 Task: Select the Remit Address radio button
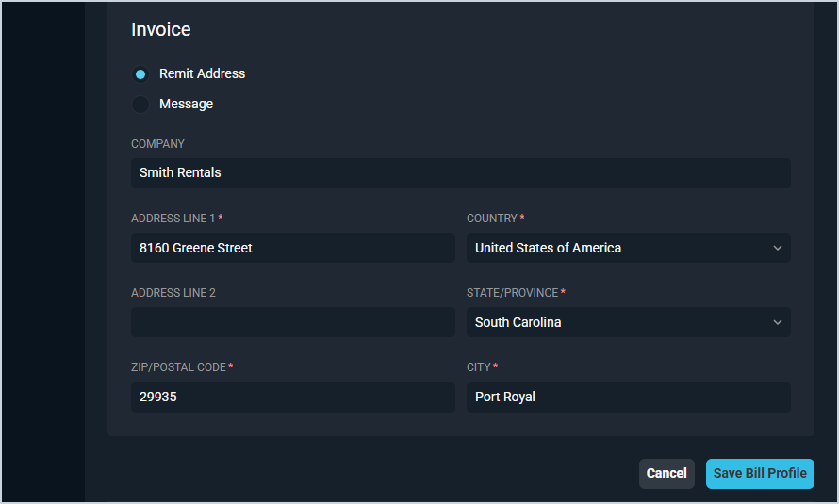140,74
